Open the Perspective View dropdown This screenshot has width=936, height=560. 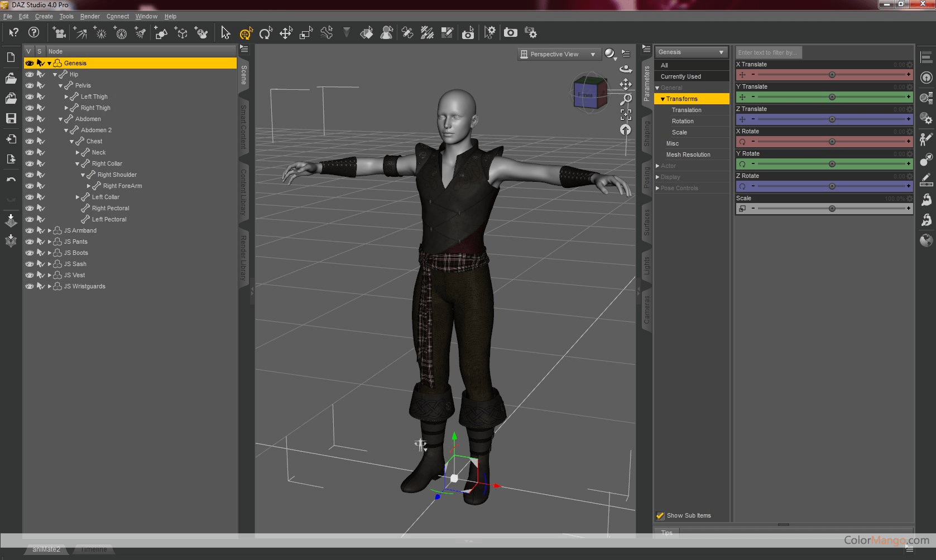(558, 54)
